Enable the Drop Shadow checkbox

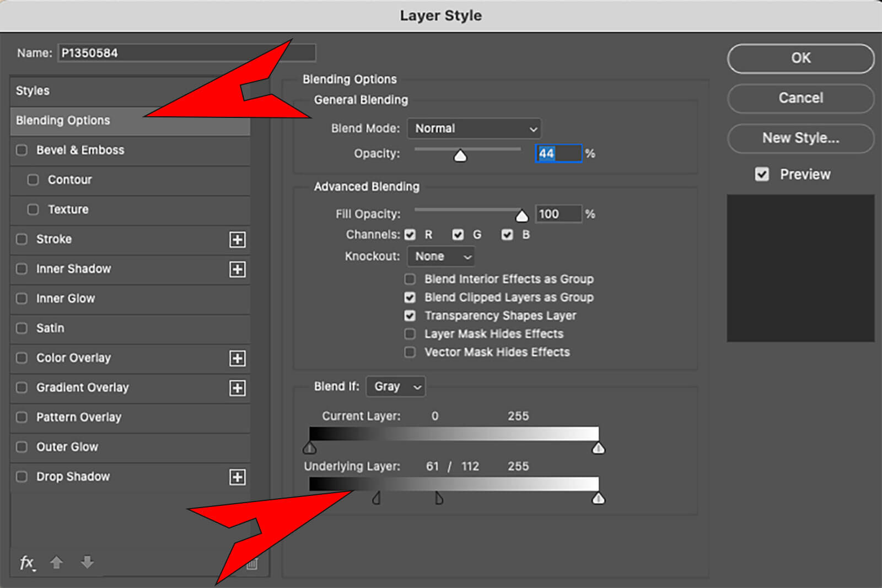click(22, 477)
